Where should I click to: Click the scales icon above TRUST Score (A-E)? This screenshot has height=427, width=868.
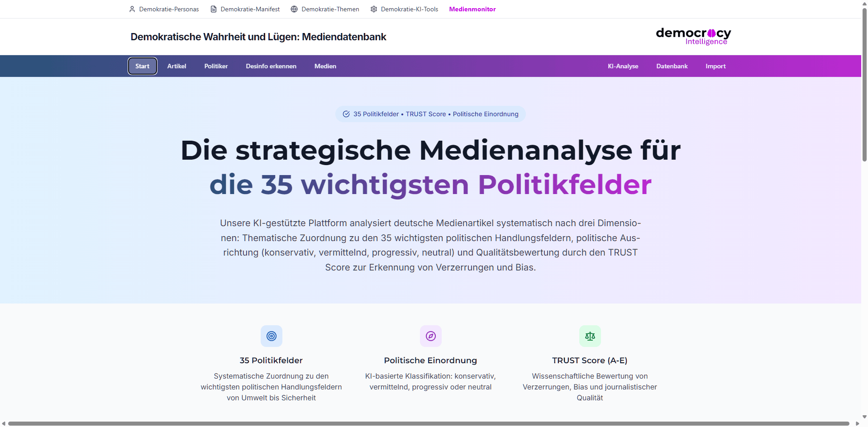click(x=590, y=336)
